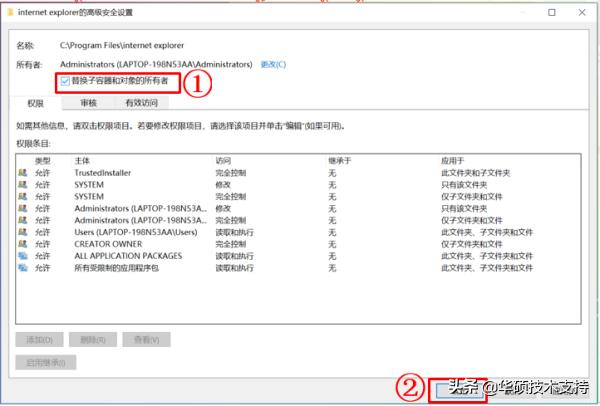This screenshot has width=600, height=406.
Task: Click 此文件夹和子文件夹 in the TrustedInstaller row
Action: [476, 173]
